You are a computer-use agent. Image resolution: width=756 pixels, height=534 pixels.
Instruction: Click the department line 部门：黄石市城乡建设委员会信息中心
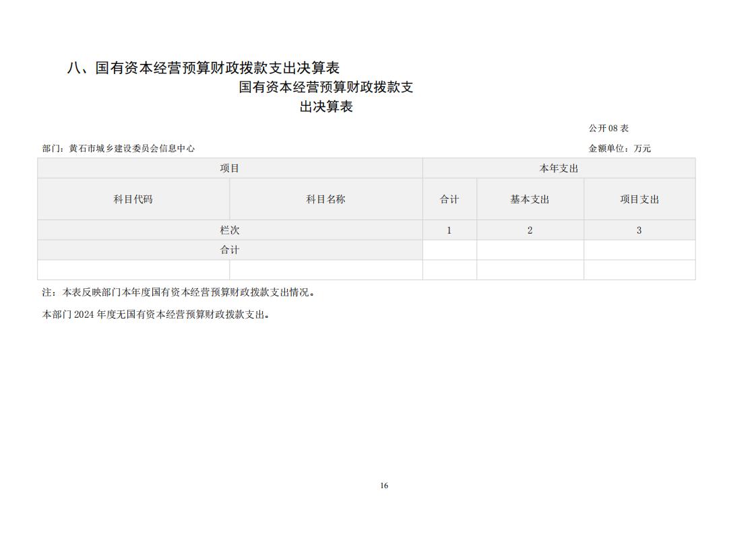pyautogui.click(x=119, y=148)
